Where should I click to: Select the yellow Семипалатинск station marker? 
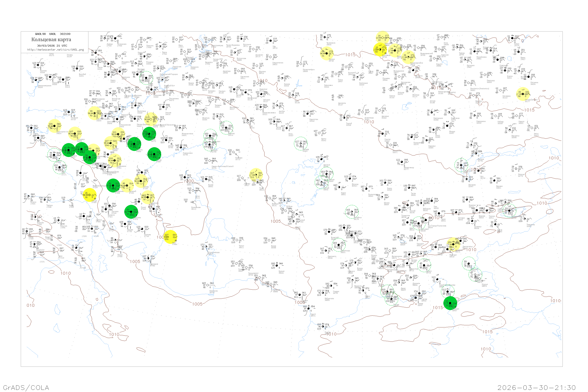(523, 94)
